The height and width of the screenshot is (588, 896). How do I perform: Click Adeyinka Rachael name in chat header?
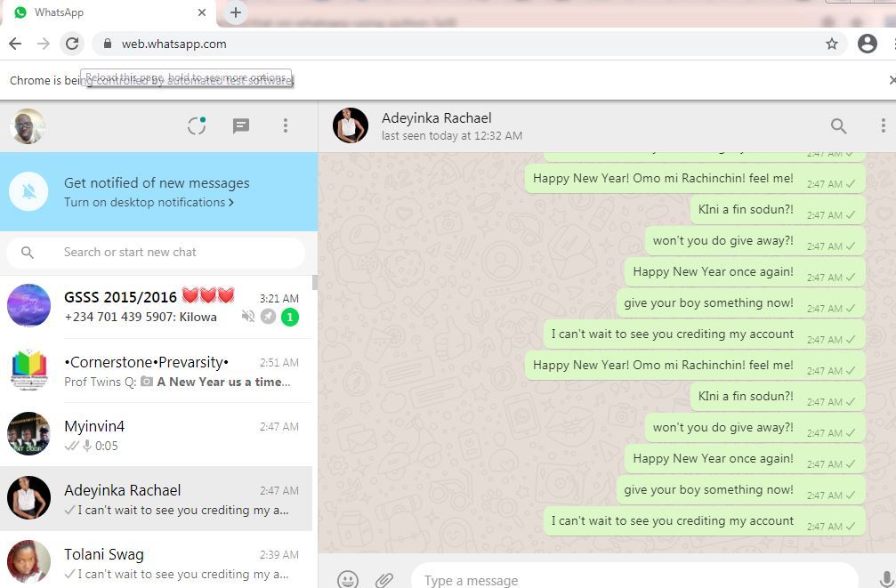(437, 117)
